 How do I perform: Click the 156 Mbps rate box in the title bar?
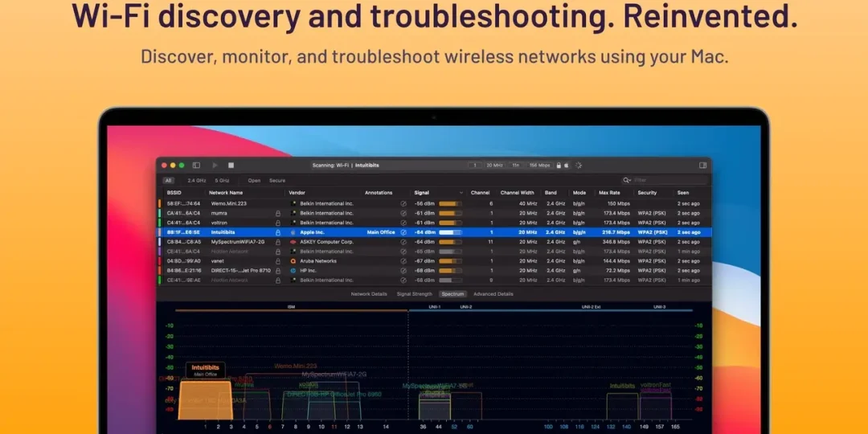point(540,166)
